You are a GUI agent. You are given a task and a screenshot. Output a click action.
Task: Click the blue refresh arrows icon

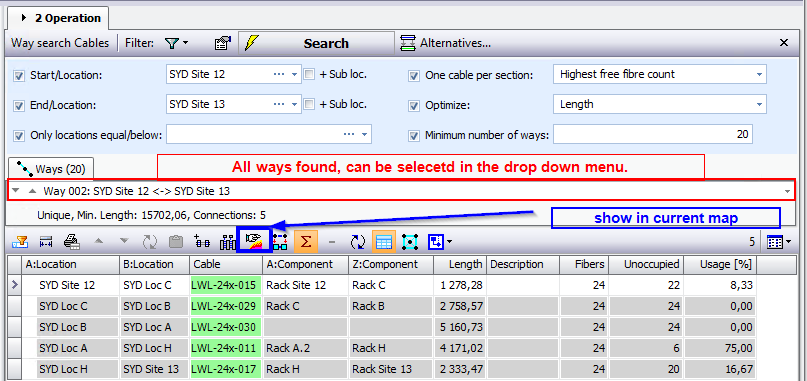357,241
